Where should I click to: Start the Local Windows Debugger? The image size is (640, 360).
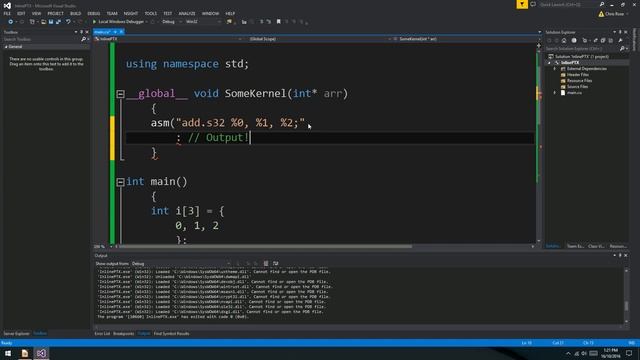coord(118,22)
